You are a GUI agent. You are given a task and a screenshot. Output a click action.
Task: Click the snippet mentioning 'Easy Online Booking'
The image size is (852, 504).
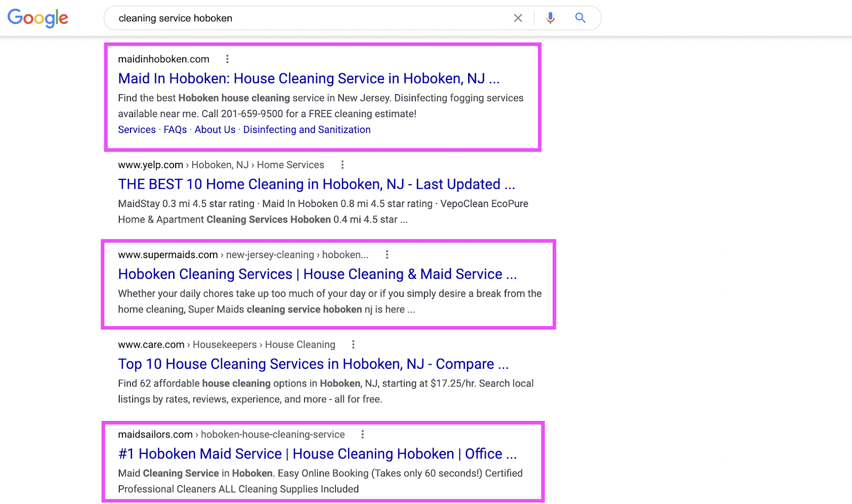click(x=321, y=482)
